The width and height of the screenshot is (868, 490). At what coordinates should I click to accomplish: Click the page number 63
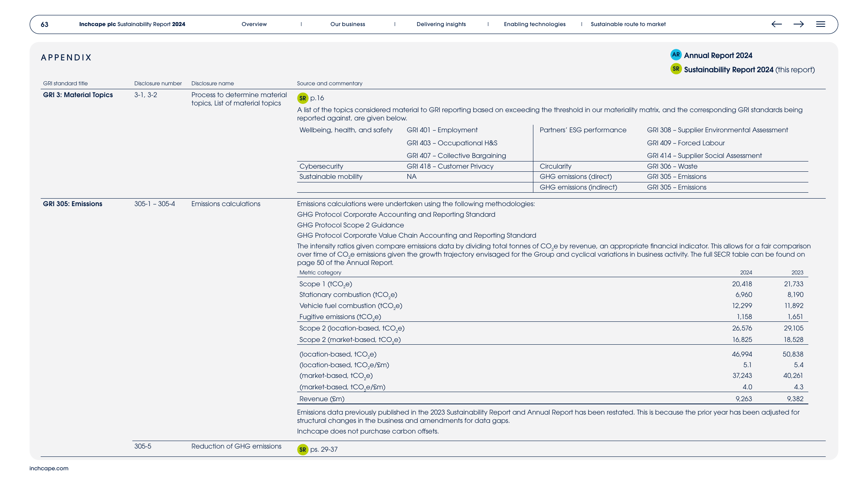click(45, 24)
